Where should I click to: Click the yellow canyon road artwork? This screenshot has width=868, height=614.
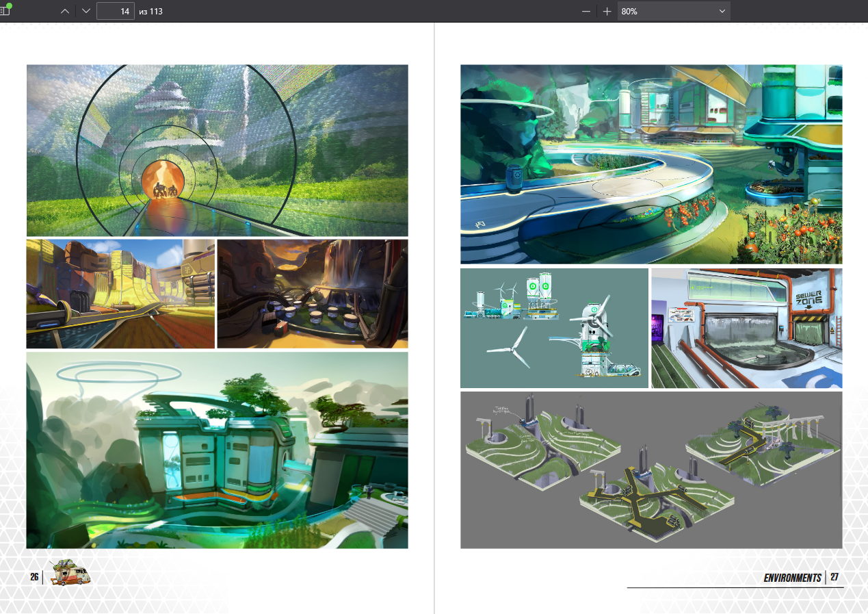pyautogui.click(x=120, y=294)
